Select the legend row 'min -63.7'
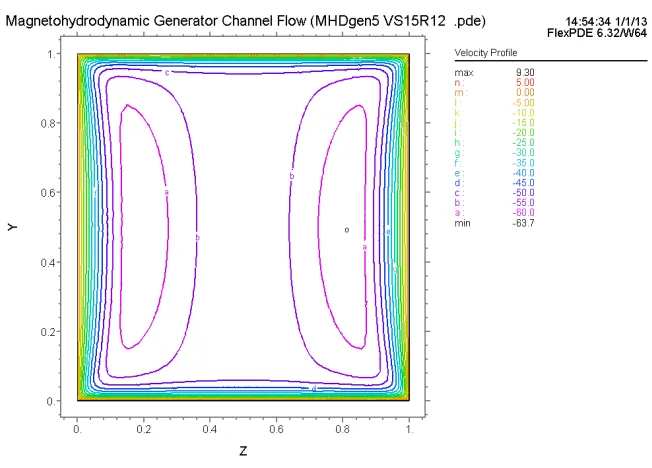This screenshot has width=652, height=468. [x=494, y=223]
